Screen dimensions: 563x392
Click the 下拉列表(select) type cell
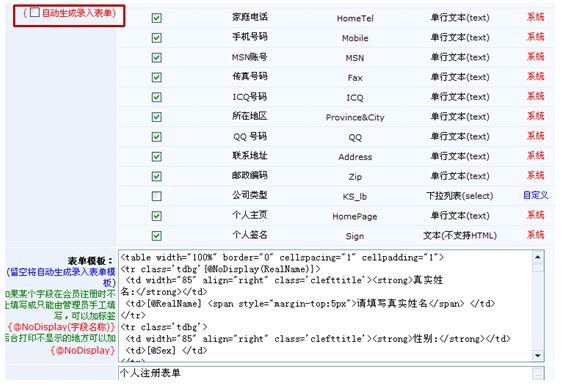[460, 196]
